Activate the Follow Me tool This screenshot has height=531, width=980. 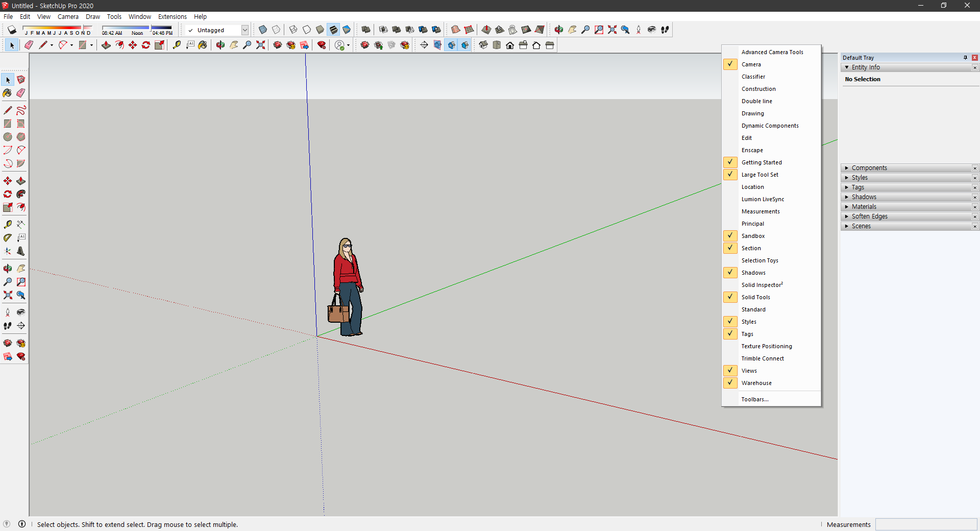[21, 194]
